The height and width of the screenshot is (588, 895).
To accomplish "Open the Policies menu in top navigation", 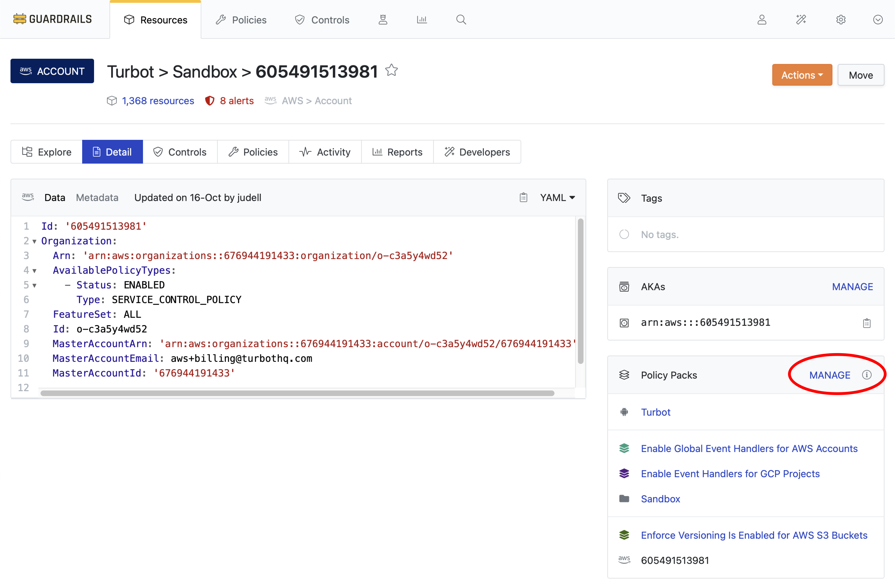I will [241, 20].
